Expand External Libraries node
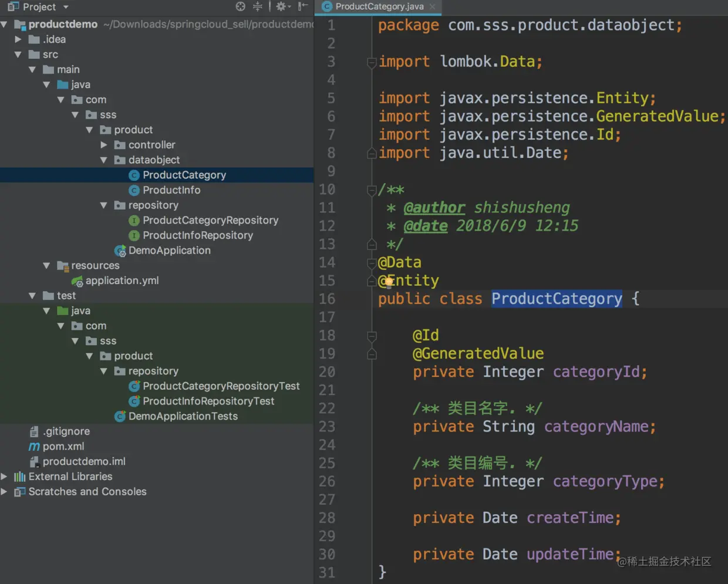Viewport: 728px width, 584px height. click(4, 477)
